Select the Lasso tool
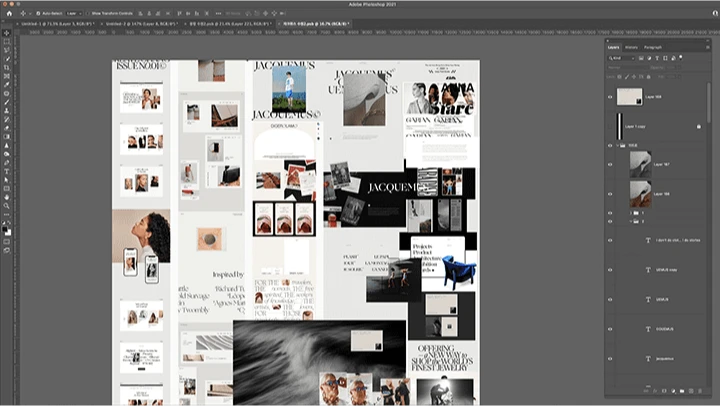The image size is (720, 406). coord(6,50)
